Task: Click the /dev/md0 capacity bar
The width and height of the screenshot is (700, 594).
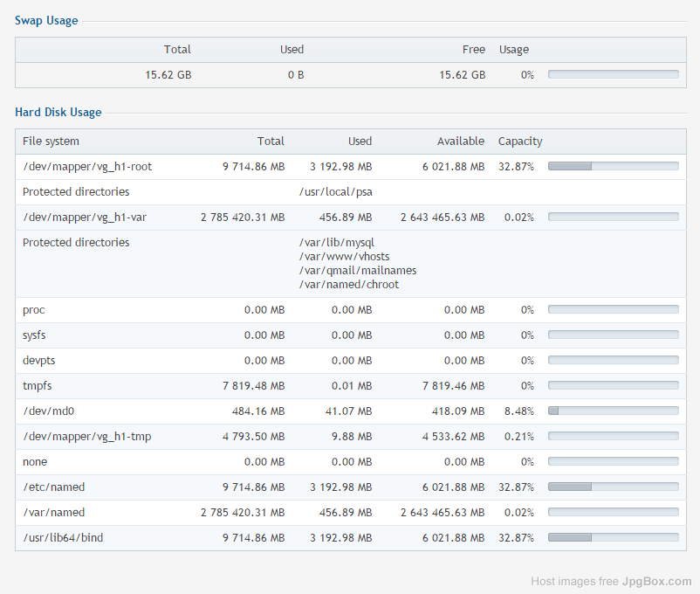Action: pyautogui.click(x=613, y=411)
